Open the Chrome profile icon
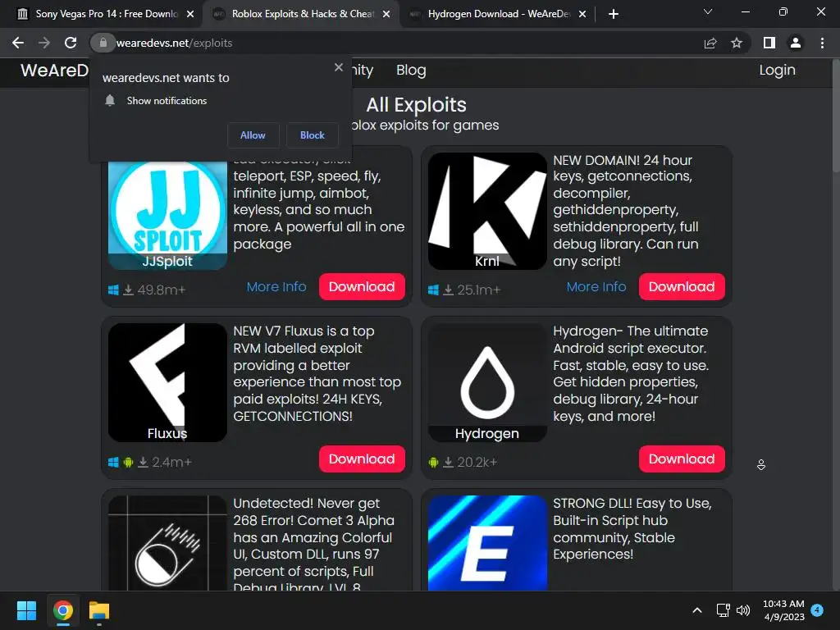840x630 pixels. (x=796, y=43)
